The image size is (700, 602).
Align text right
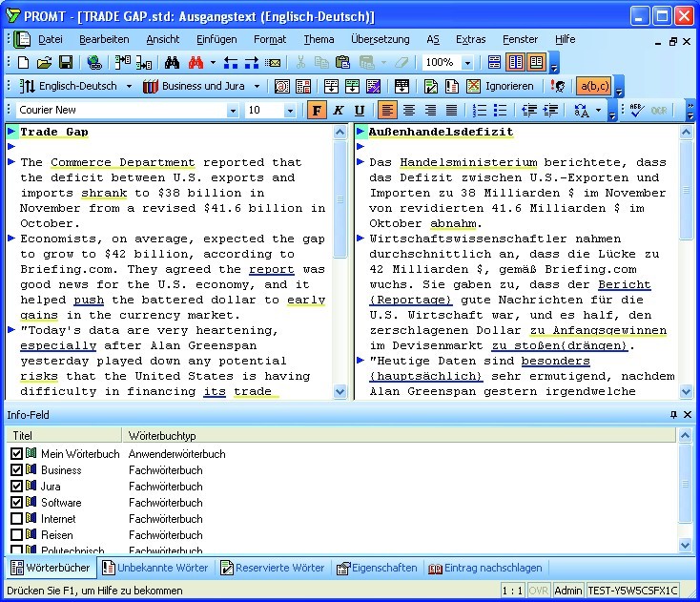click(x=430, y=110)
